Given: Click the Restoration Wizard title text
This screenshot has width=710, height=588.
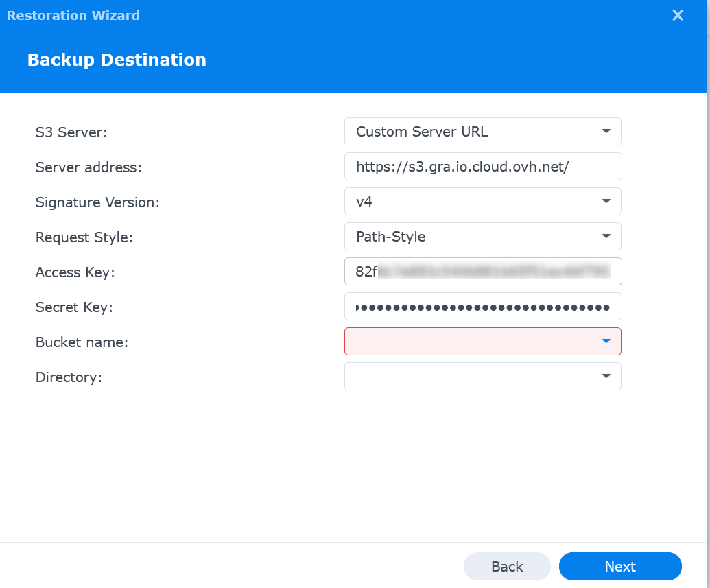Looking at the screenshot, I should click(73, 15).
